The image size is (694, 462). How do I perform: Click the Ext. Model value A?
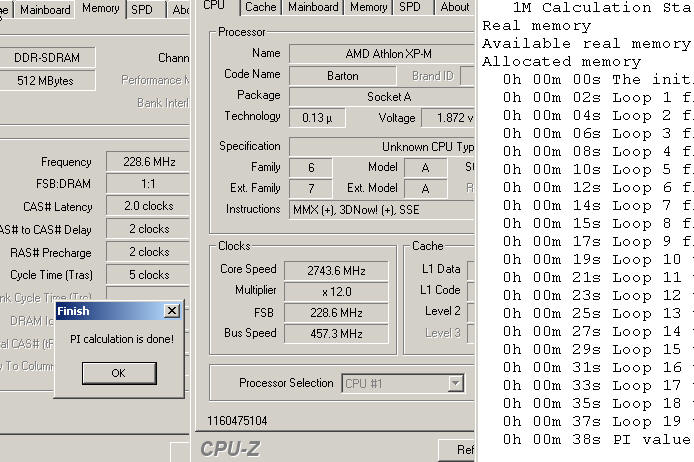coord(425,189)
